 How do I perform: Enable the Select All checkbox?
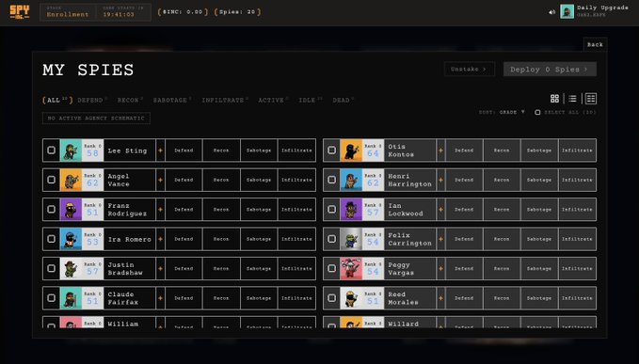(537, 112)
